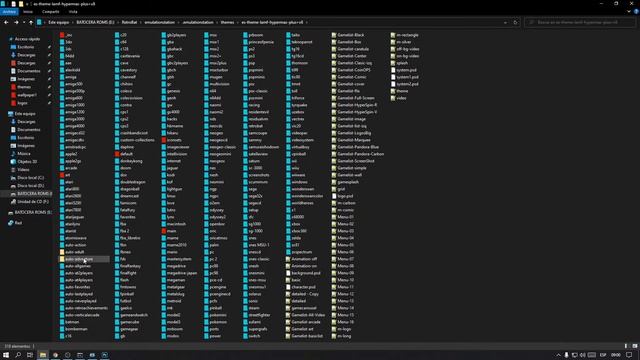640x360 pixels.
Task: Select the 'gamecube' folder icon
Action: (117, 322)
